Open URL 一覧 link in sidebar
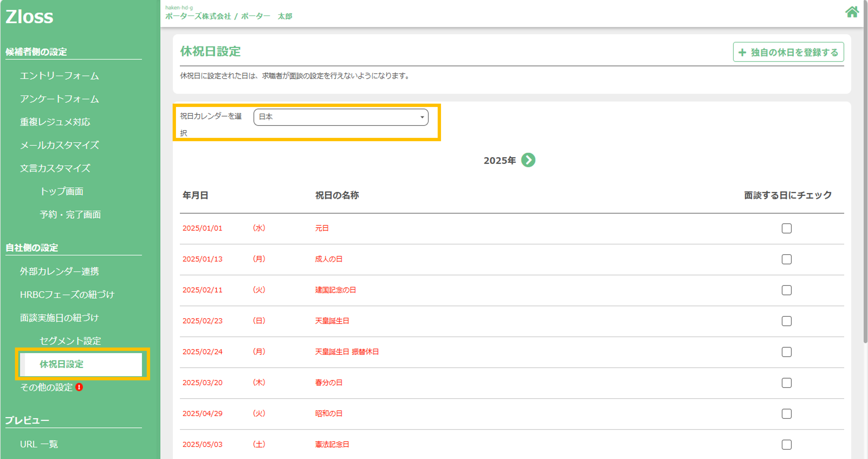The image size is (868, 459). [39, 444]
